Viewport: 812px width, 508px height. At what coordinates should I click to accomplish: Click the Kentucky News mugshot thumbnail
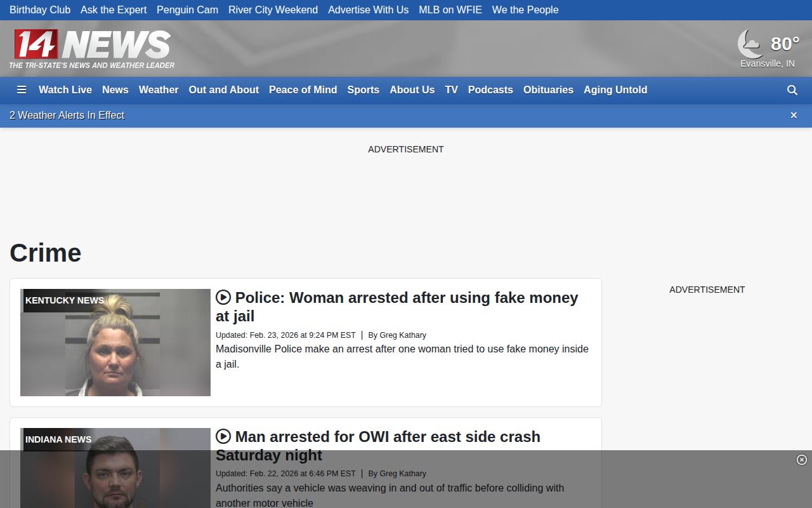click(115, 343)
